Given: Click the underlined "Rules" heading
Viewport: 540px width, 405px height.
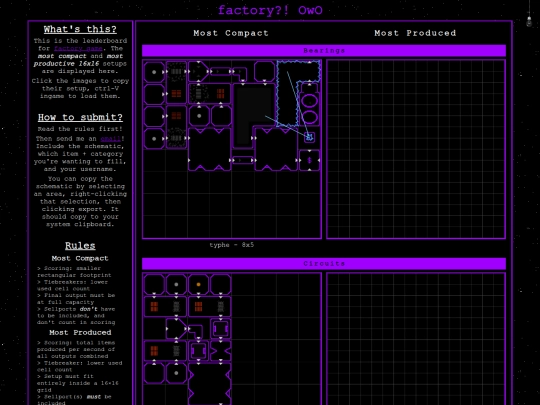Looking at the screenshot, I should tap(80, 246).
